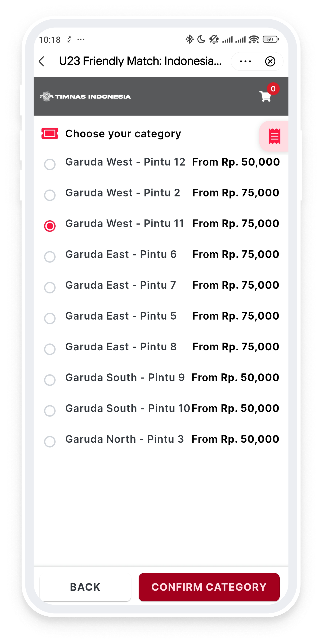This screenshot has height=644, width=322.
Task: Choose the selected Garuda West - Pintu 11 radio
Action: point(50,226)
